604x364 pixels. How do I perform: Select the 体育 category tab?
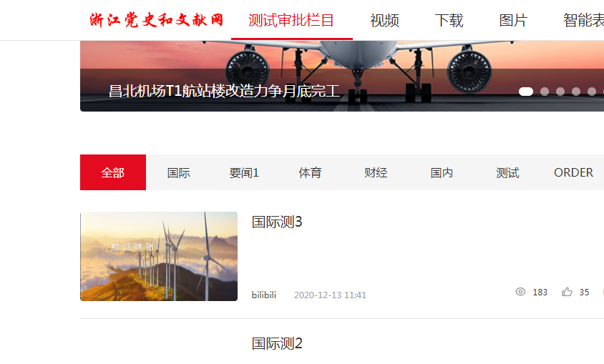tap(310, 172)
